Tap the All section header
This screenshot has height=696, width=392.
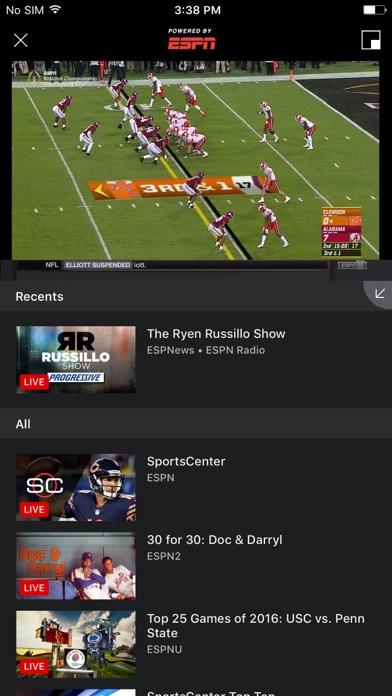pyautogui.click(x=196, y=424)
